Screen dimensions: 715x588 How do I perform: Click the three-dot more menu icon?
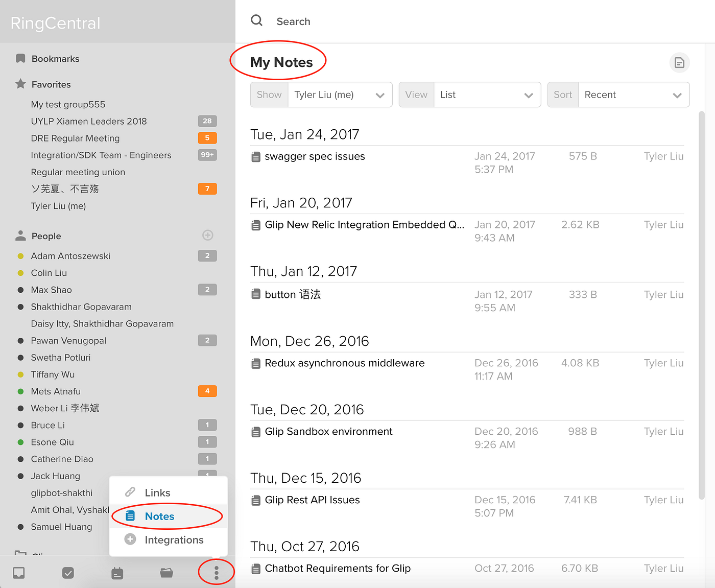[x=216, y=573]
